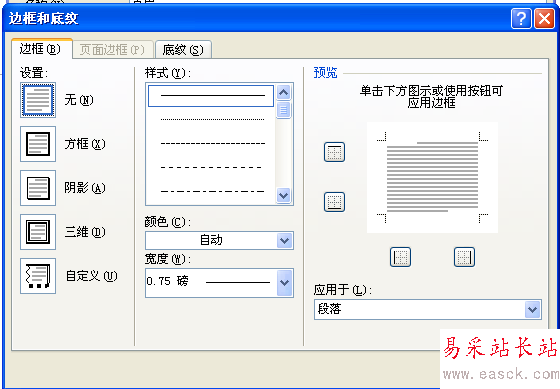Switch to the 边框 tab
This screenshot has height=389, width=560.
[41, 49]
